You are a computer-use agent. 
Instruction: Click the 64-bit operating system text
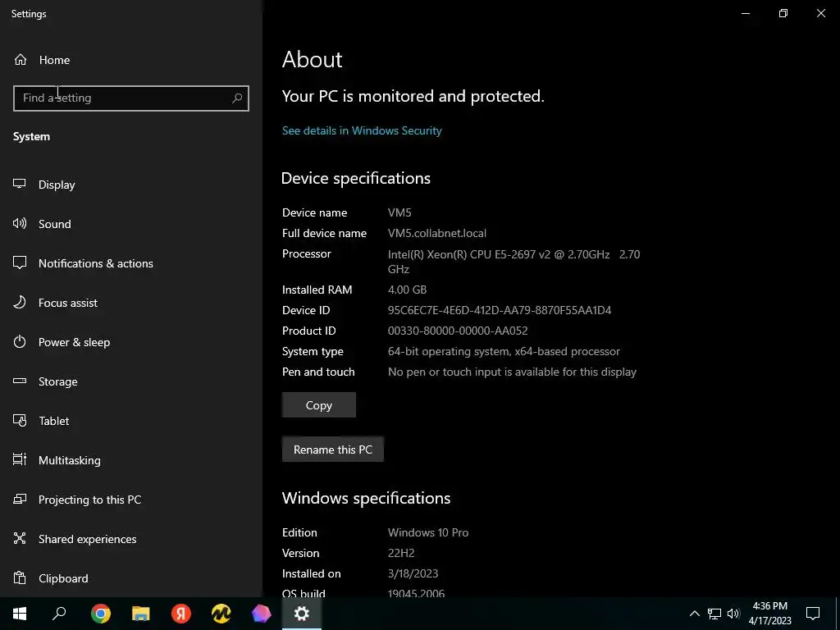tap(504, 351)
